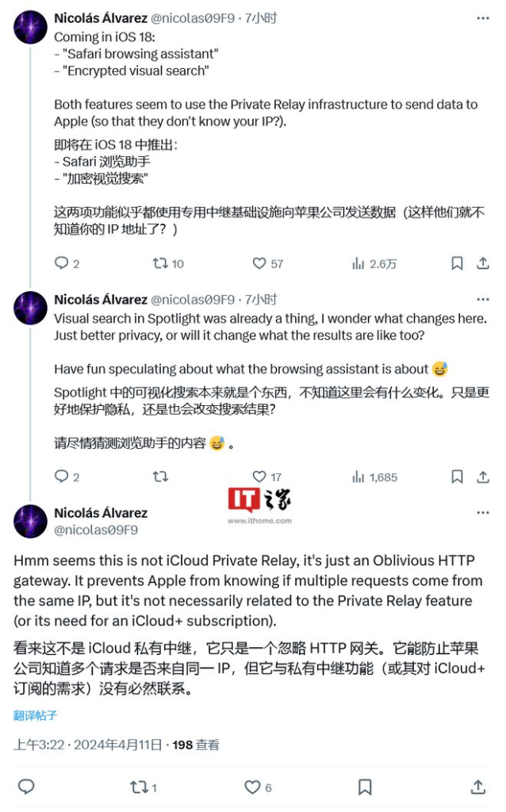Open more options on the first tweet

click(x=483, y=18)
